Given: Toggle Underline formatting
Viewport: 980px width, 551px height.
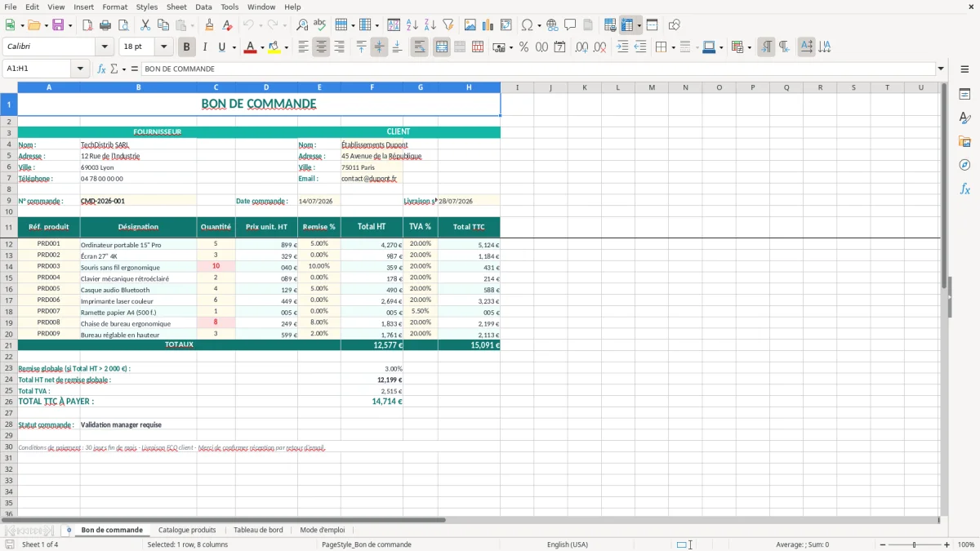Looking at the screenshot, I should (x=221, y=47).
